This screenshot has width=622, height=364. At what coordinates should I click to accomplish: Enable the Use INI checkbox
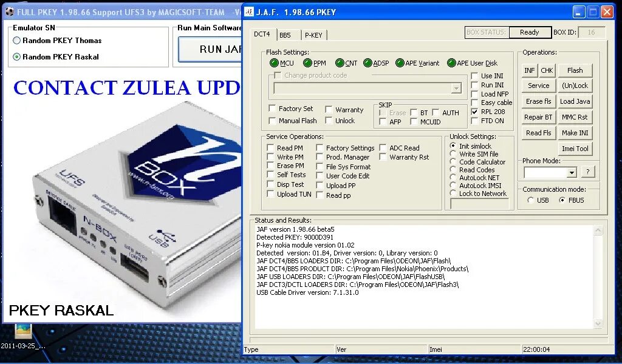coord(474,75)
